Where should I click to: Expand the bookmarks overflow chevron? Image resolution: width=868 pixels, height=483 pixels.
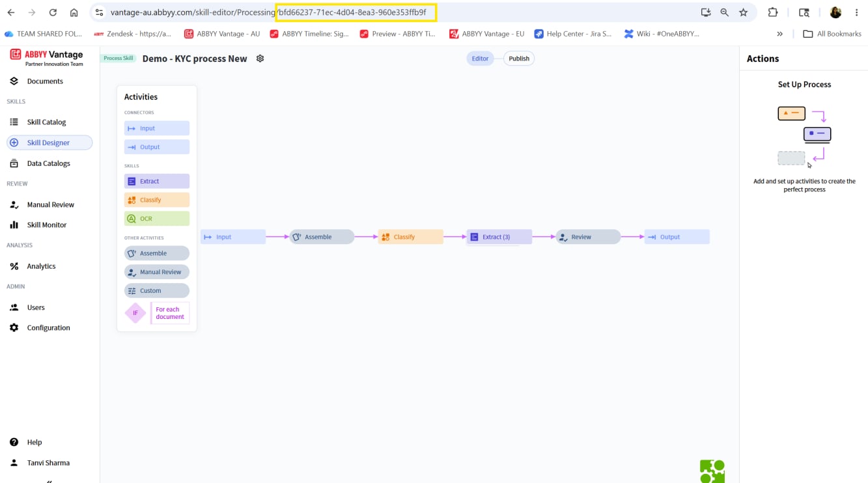click(779, 34)
